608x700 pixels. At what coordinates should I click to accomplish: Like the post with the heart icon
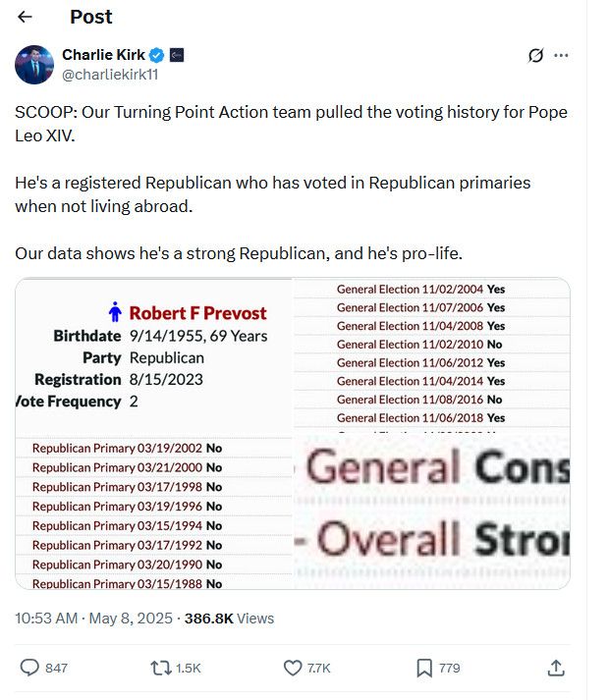(293, 668)
